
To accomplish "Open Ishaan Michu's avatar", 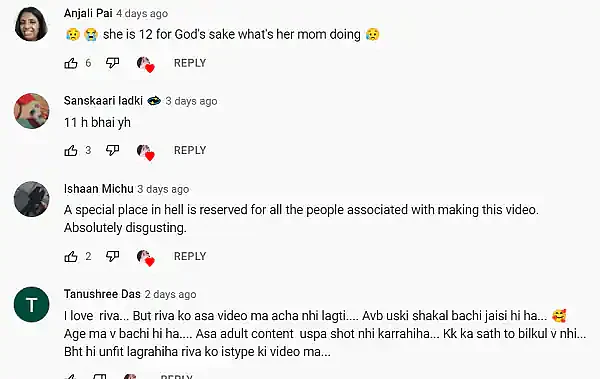I will (x=31, y=199).
